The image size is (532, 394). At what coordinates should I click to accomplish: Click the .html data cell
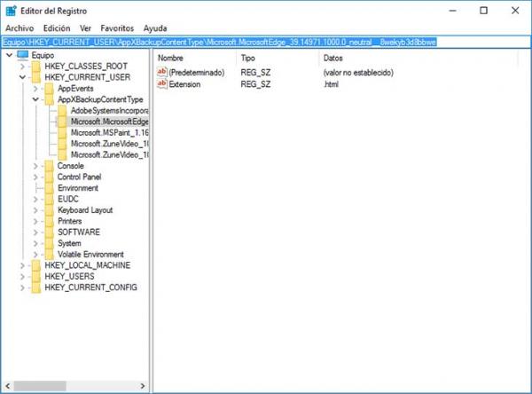(331, 84)
